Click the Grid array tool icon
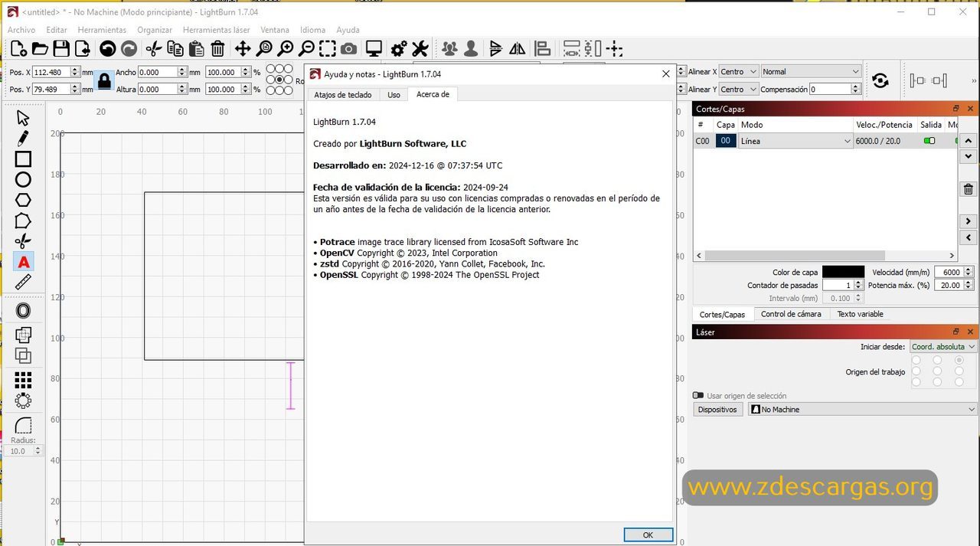The image size is (980, 546). (x=23, y=380)
